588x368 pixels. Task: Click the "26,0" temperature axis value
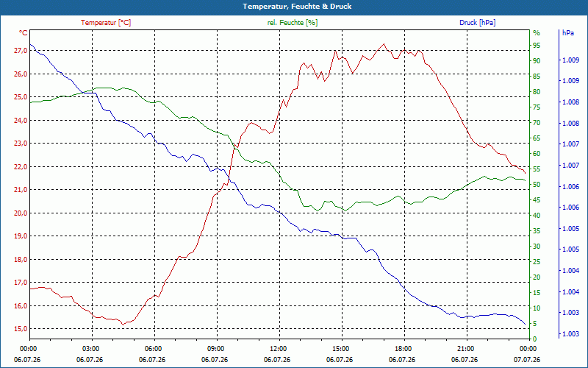tap(21, 74)
